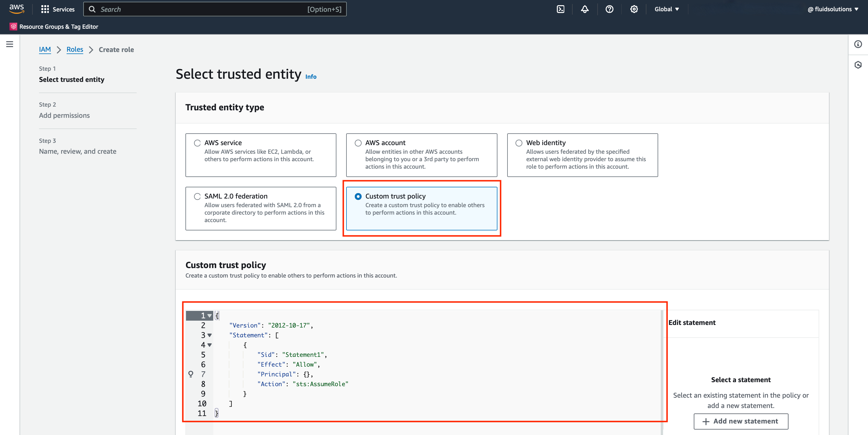Viewport: 868px width, 435px height.
Task: Click the Add new statement button
Action: point(741,421)
